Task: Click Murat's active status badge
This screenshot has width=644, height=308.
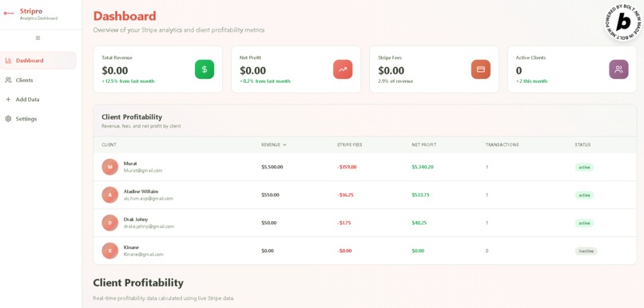Action: 584,168
